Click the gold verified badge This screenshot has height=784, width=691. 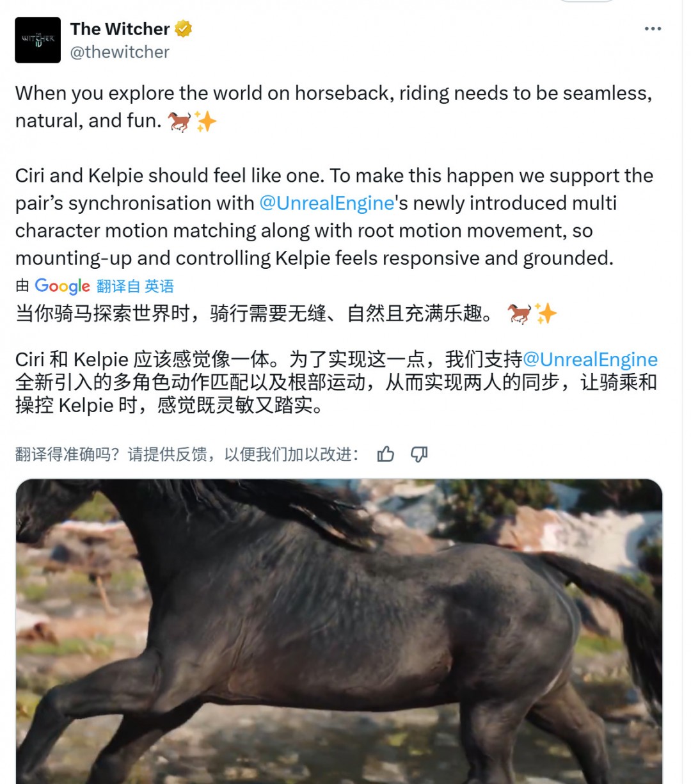coord(184,29)
